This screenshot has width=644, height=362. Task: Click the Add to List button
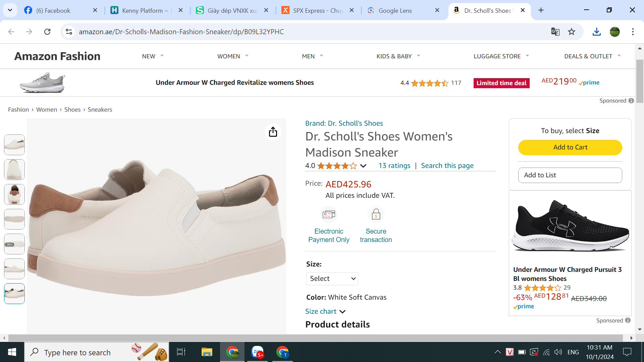point(570,175)
